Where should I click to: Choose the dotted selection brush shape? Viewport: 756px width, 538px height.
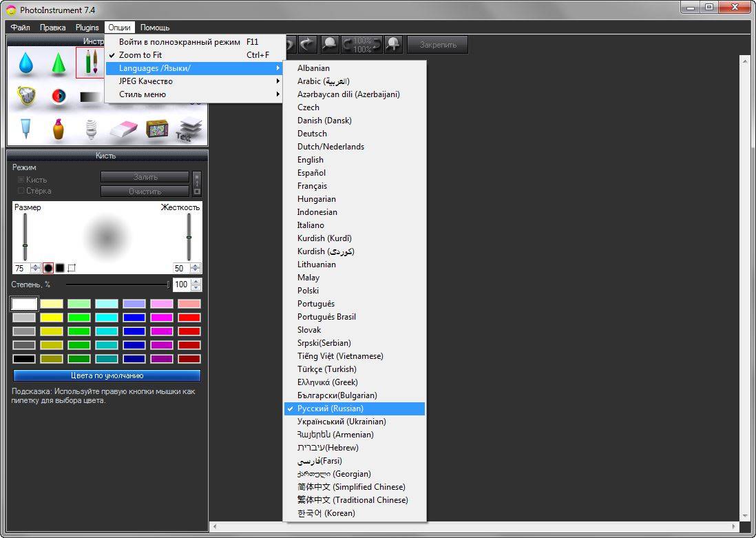pyautogui.click(x=72, y=268)
